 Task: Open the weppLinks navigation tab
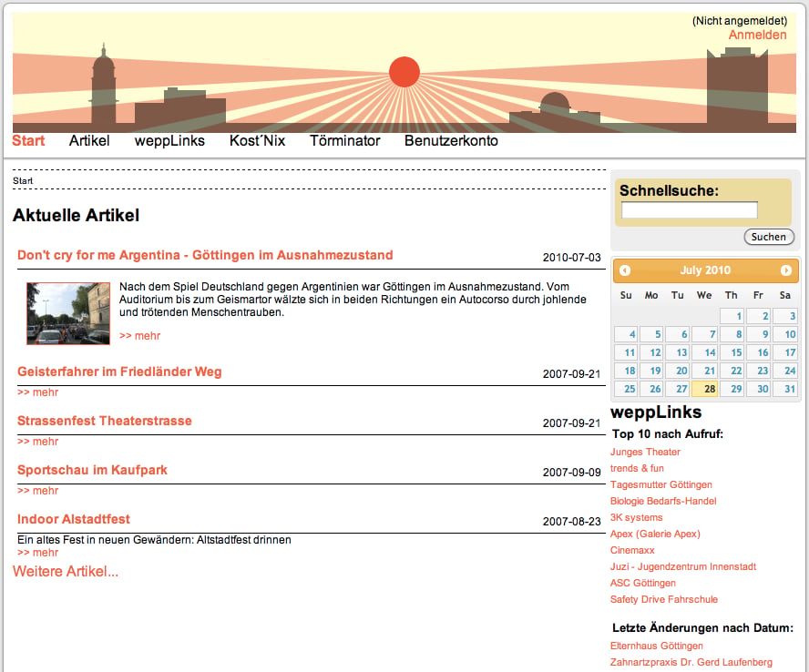(x=169, y=141)
